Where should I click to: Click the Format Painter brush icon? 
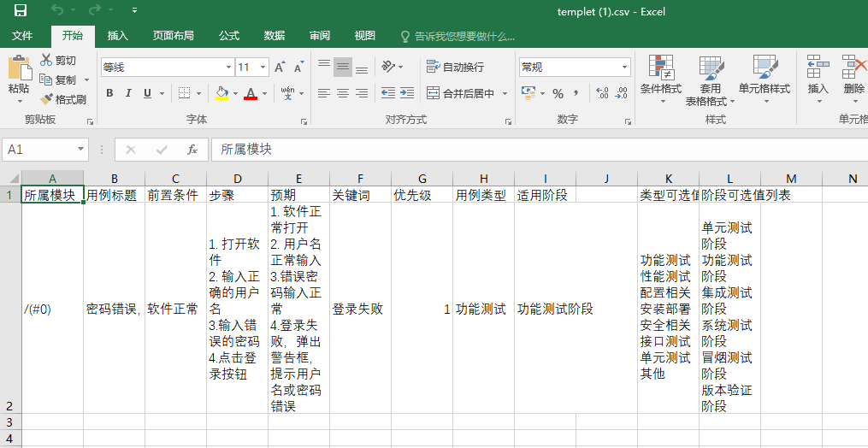point(46,99)
